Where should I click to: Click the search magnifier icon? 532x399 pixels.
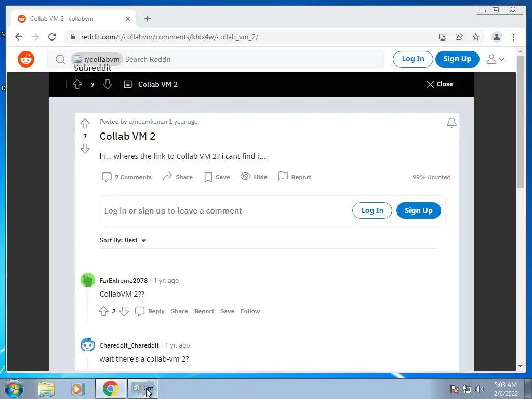pos(60,59)
